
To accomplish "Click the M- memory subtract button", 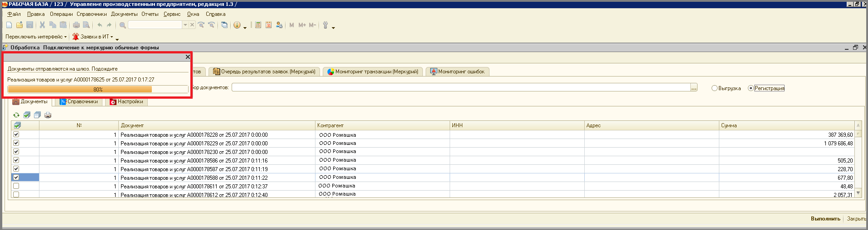I will [x=312, y=25].
